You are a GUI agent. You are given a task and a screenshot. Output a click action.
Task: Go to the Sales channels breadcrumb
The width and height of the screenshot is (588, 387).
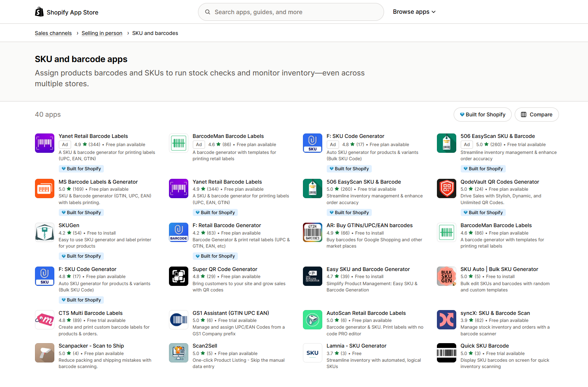[53, 33]
